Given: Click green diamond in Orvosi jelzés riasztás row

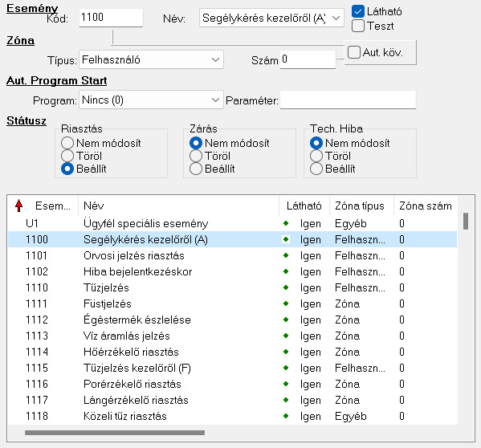Looking at the screenshot, I should point(286,255).
